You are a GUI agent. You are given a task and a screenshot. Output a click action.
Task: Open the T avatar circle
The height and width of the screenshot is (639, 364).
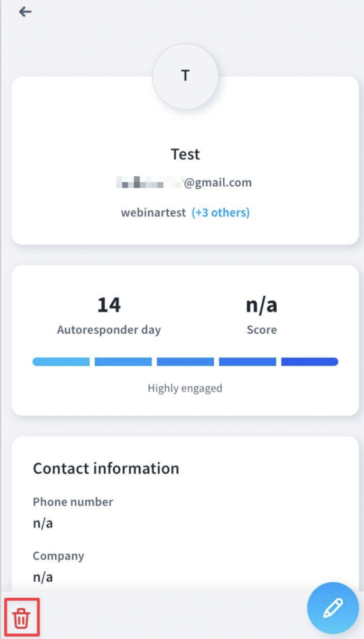[185, 76]
